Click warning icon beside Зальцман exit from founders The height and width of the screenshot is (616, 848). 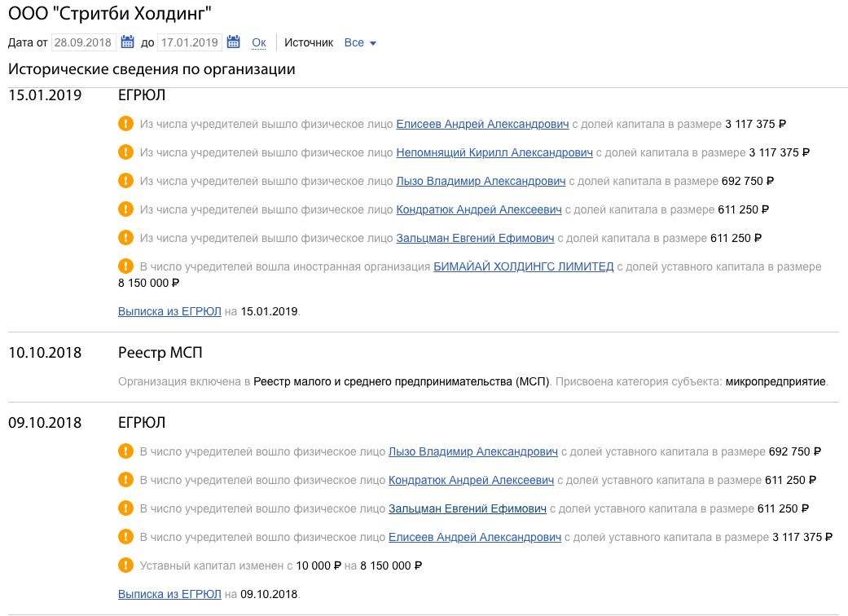[x=125, y=237]
